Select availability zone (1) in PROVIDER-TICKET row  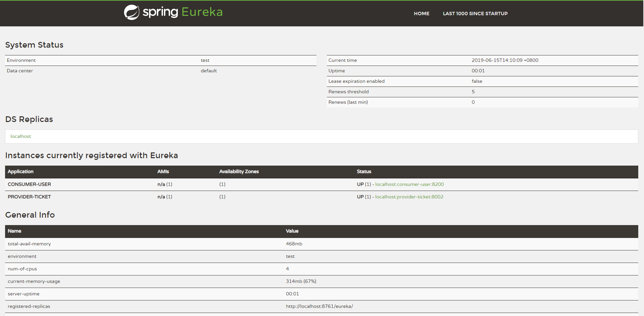click(x=222, y=197)
